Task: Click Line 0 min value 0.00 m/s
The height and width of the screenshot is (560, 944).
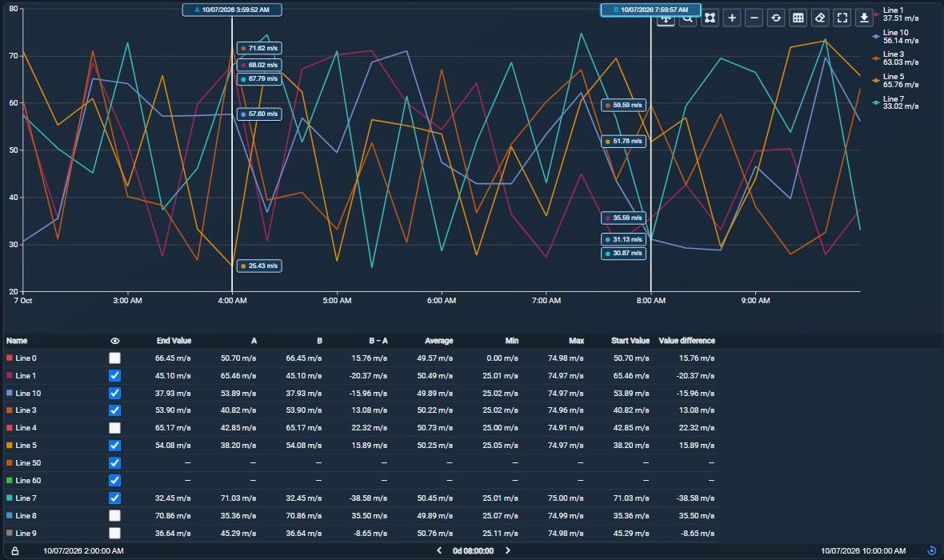Action: [502, 358]
